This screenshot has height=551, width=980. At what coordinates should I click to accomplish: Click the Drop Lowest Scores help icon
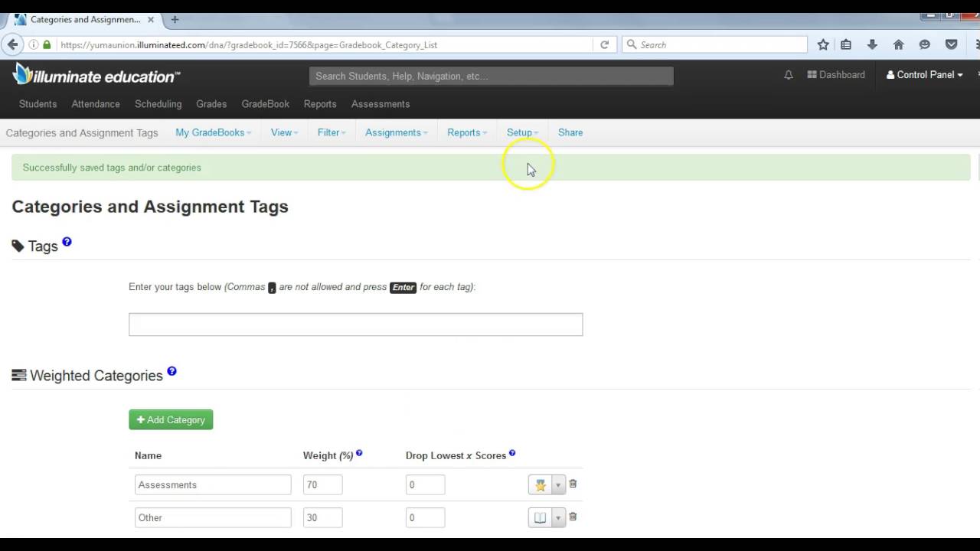512,453
